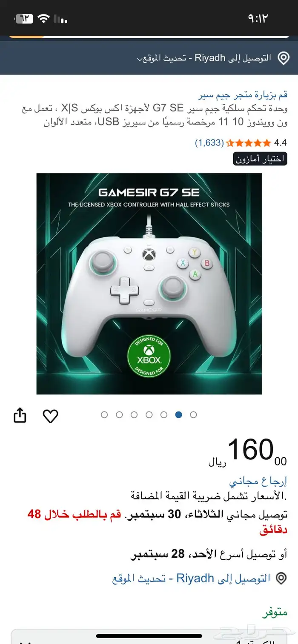
Task: Open the free returns link
Action: coord(258,482)
